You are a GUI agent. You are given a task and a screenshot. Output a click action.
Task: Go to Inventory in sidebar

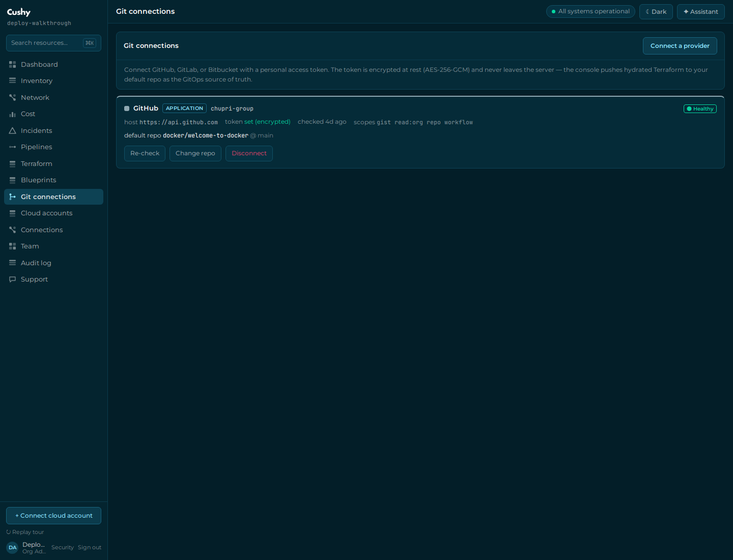[x=54, y=81]
